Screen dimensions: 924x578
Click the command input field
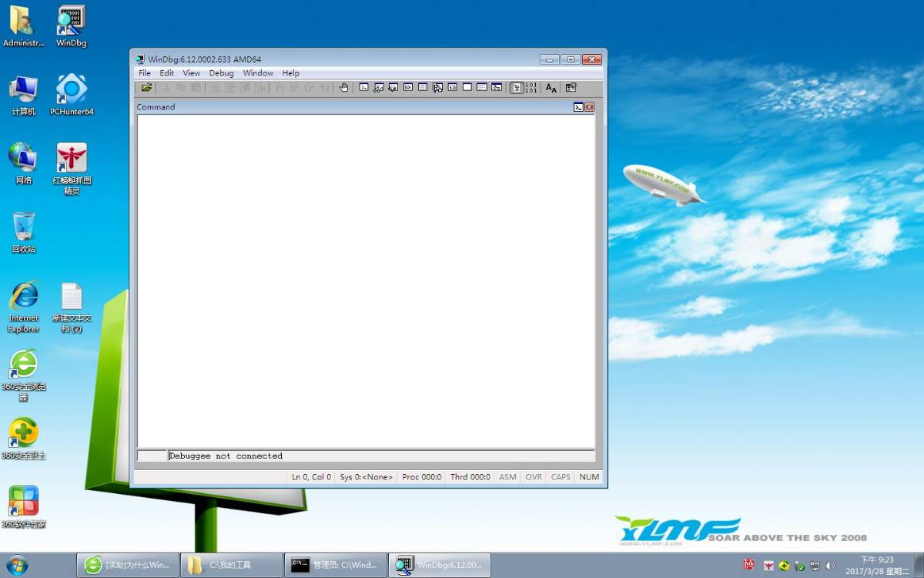pyautogui.click(x=381, y=455)
